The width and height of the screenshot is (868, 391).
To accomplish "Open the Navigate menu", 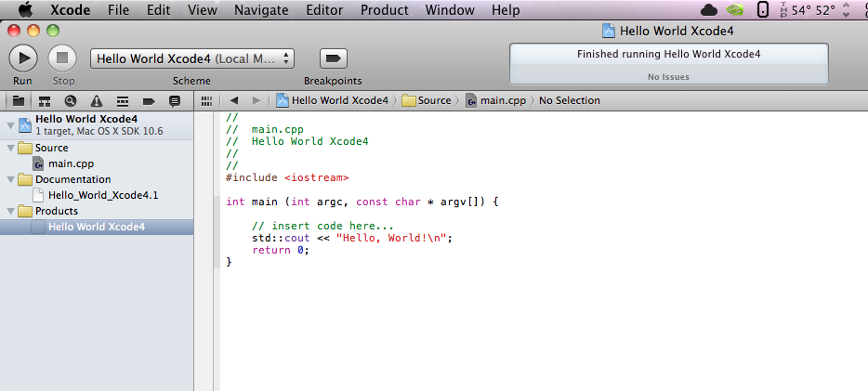I will point(261,10).
